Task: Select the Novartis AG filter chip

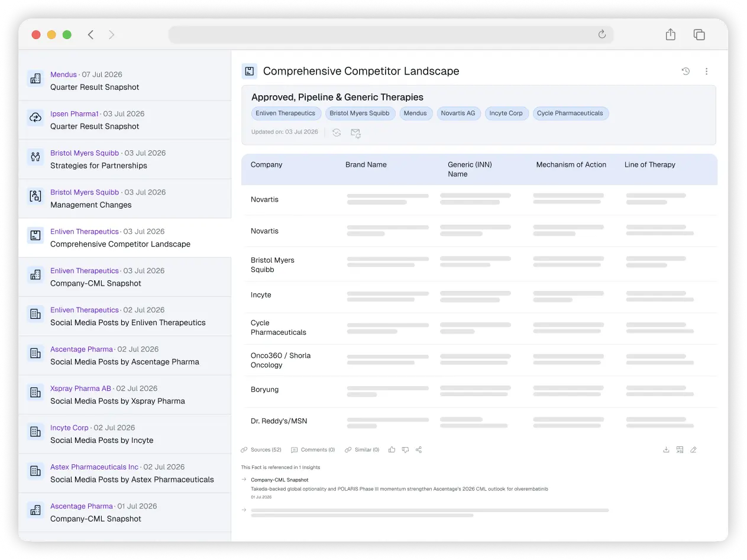Action: [458, 114]
